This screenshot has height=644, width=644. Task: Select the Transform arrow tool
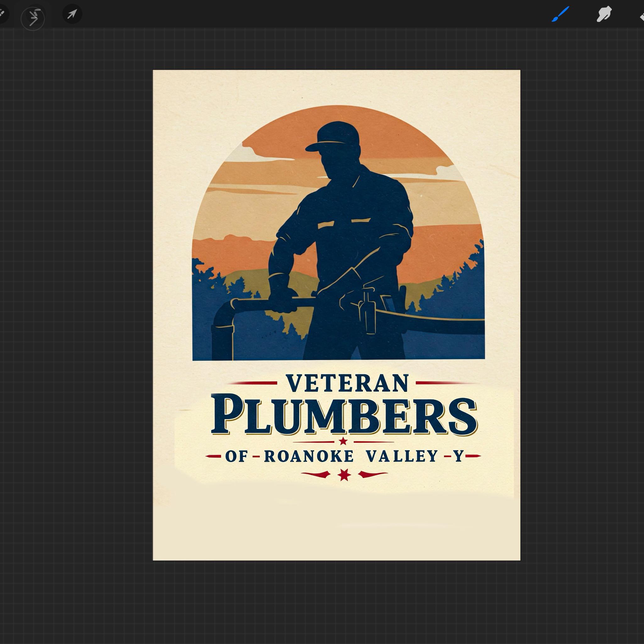73,14
